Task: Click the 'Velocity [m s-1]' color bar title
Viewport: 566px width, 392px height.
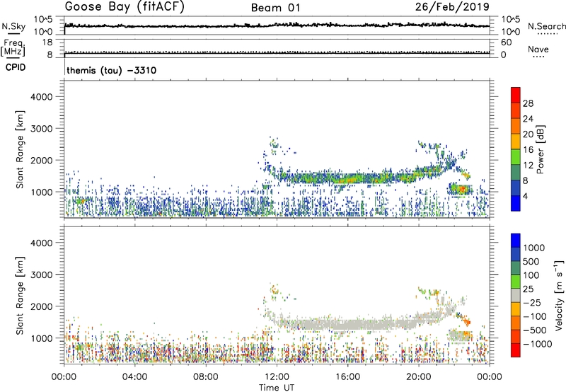Action: pos(559,296)
